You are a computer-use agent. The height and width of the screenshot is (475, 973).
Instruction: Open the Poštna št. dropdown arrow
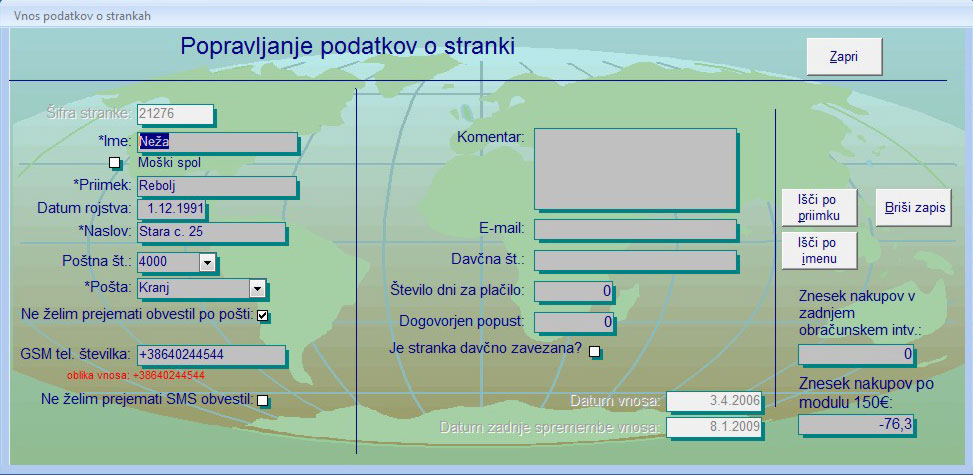(207, 262)
